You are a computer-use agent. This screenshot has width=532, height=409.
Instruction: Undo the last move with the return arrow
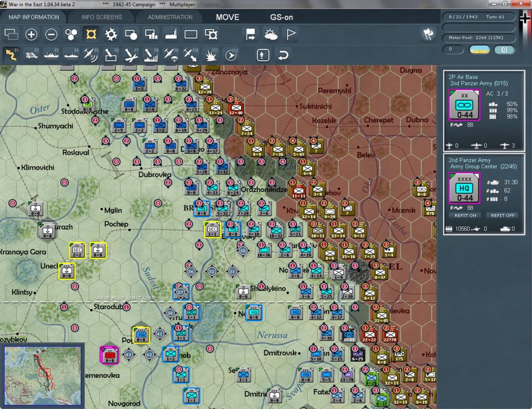[x=283, y=55]
